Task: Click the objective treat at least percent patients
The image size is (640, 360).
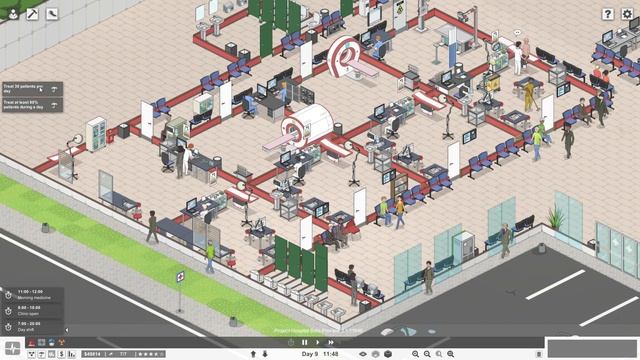Action: 33,104
